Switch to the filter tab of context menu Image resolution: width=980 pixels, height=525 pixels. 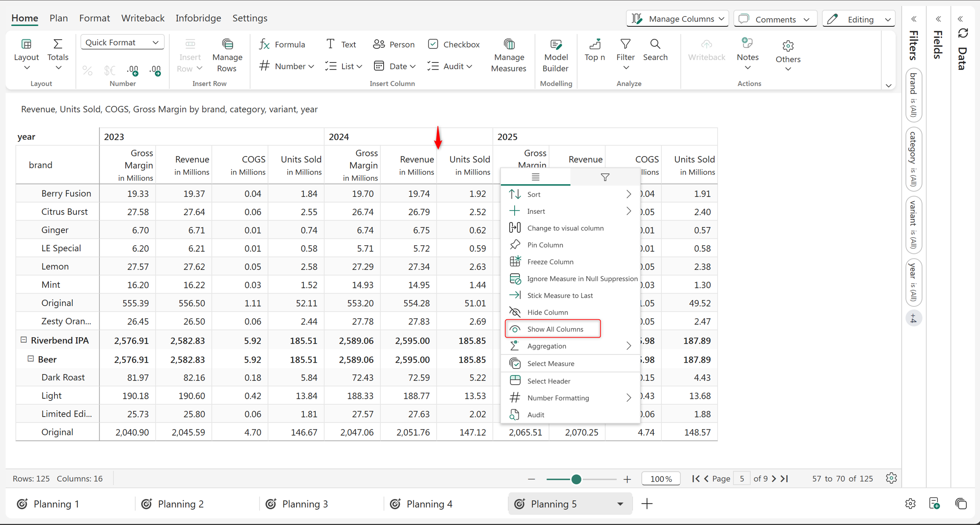click(x=605, y=177)
